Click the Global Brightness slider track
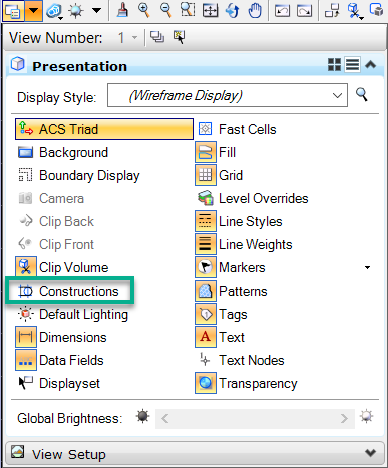Screen dimensions: 388x468 coord(255,418)
